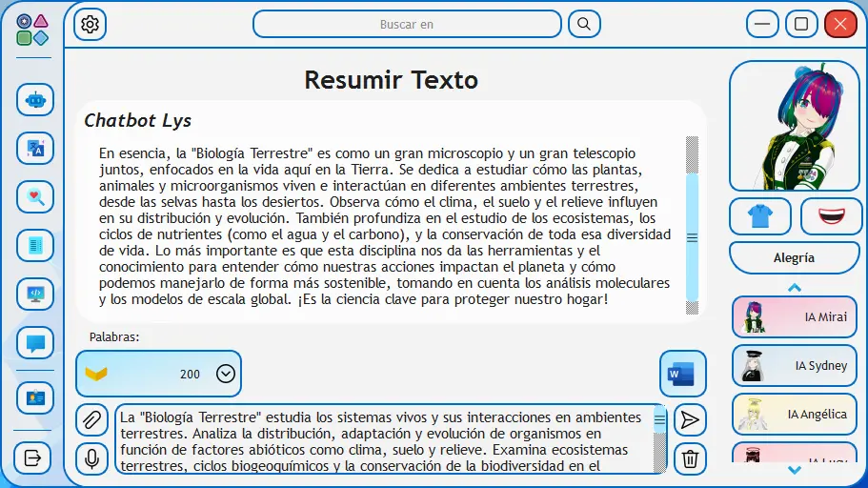Open the ID card profile sidebar icon

[35, 397]
